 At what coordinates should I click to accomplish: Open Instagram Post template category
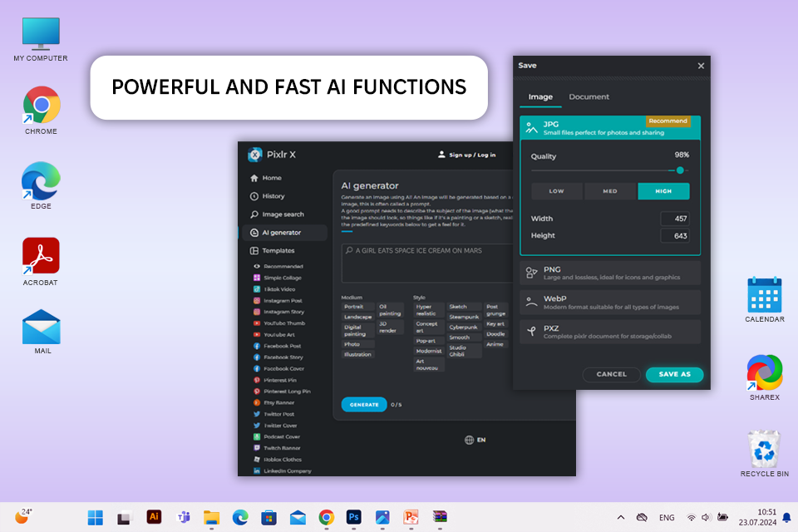[x=278, y=301]
